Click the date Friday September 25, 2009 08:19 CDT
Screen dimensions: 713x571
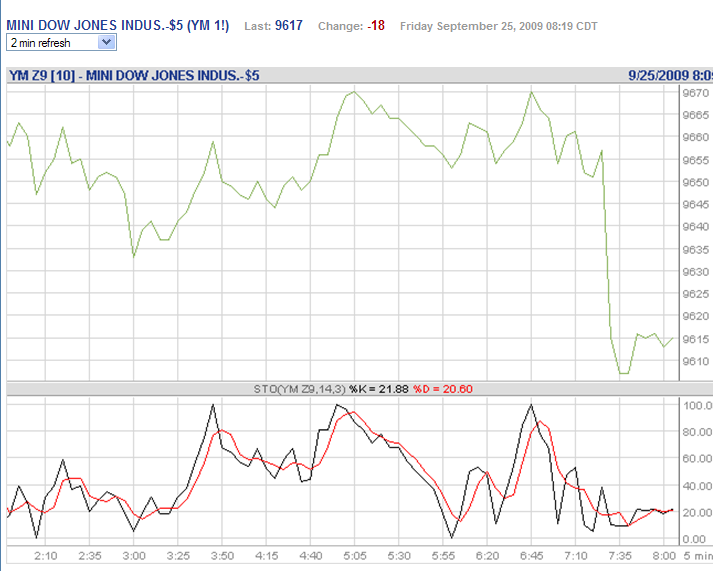(x=499, y=26)
